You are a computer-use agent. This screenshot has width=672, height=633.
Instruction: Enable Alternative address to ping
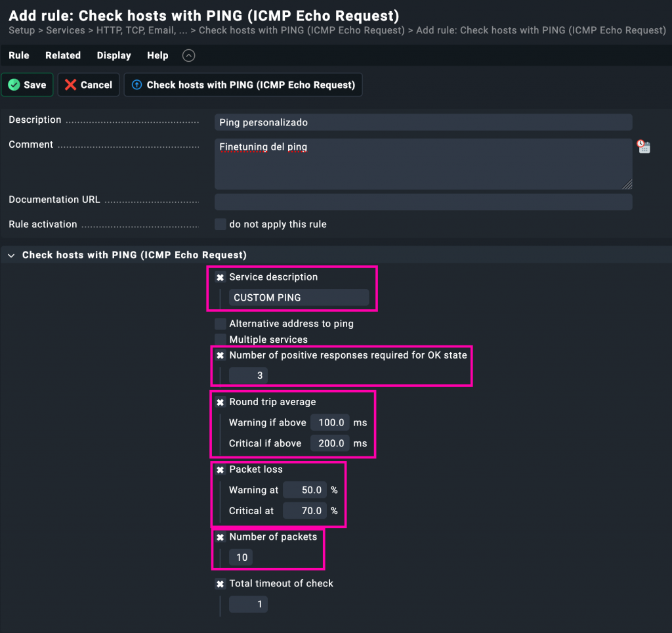tap(220, 324)
